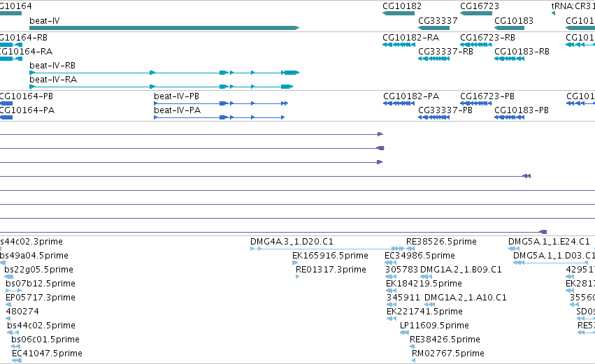Select the CG16723-PB protein label
This screenshot has width=595, height=364.
(x=487, y=96)
